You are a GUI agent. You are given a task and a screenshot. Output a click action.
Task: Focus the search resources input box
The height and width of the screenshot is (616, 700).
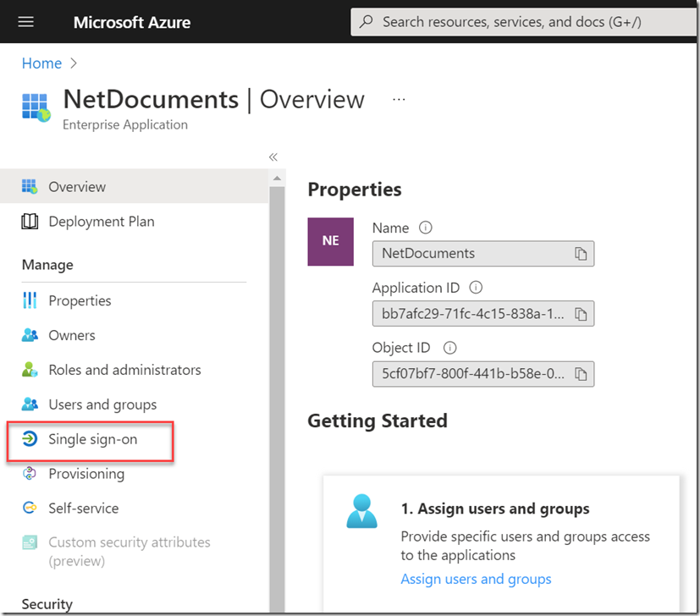(523, 21)
